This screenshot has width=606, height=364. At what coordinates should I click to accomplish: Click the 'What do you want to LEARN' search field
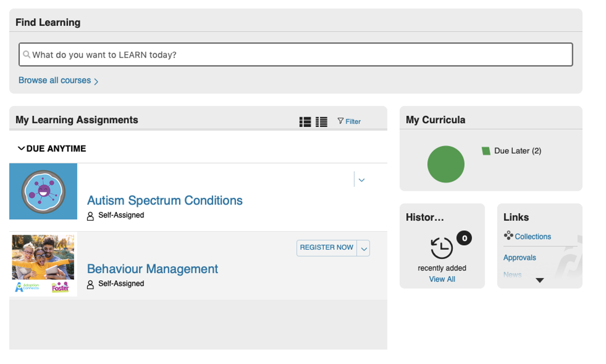296,55
